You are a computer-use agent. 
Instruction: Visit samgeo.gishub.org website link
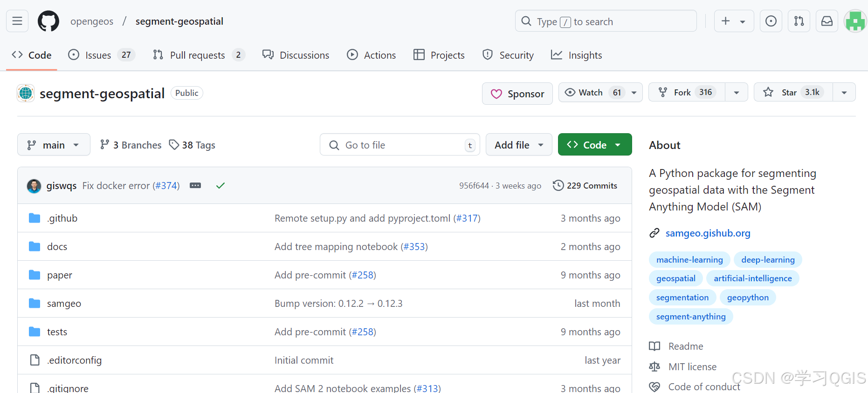[708, 233]
